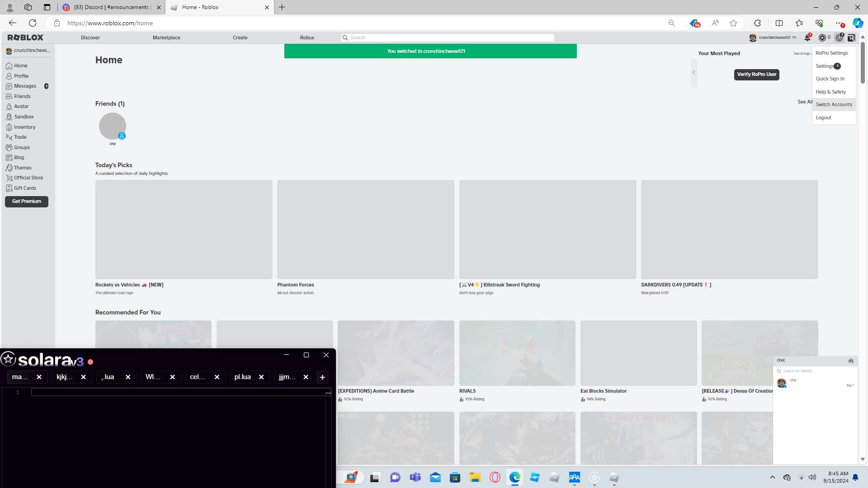Open File Explorer from the taskbar
Image resolution: width=868 pixels, height=488 pixels.
tap(475, 477)
